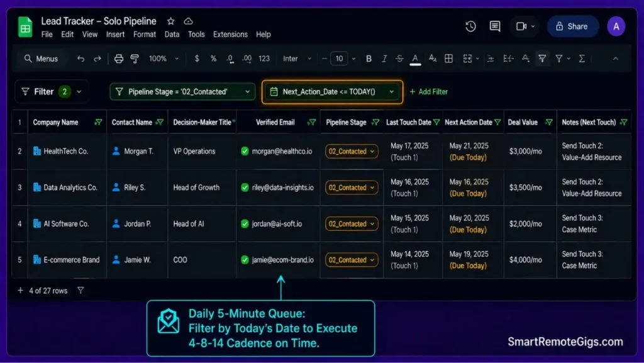Apply strikethrough formatting
Viewport: 644px width, 363px height.
pos(399,59)
